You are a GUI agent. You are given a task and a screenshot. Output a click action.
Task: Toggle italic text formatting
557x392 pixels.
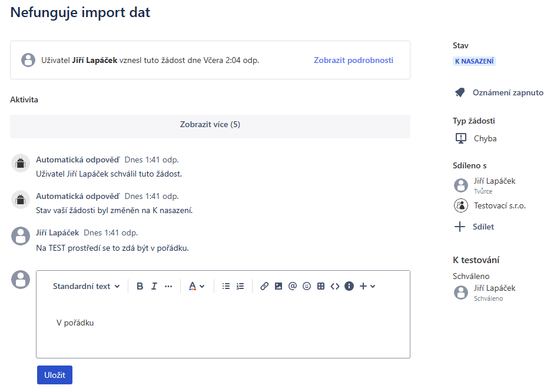154,287
